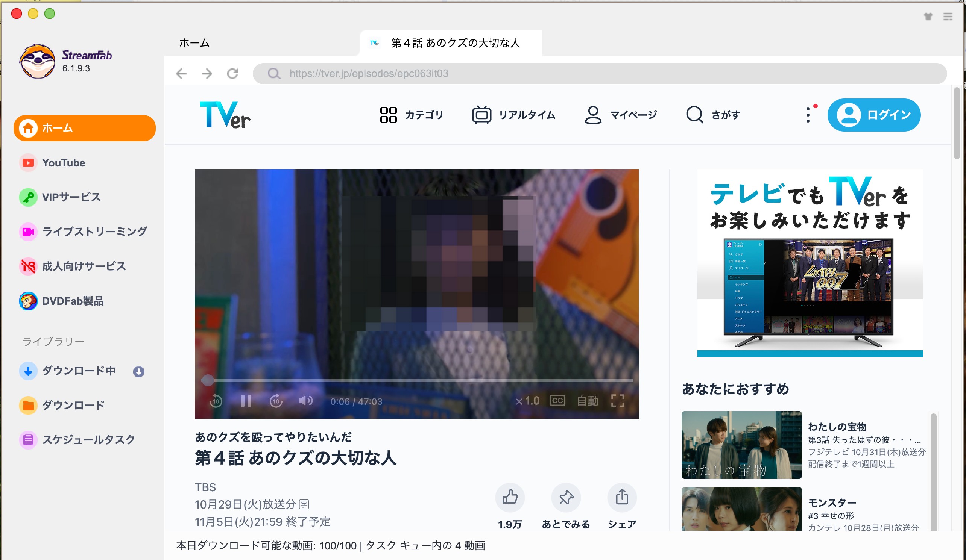Skip the video forward 10 seconds
Image resolution: width=966 pixels, height=560 pixels.
coord(276,401)
